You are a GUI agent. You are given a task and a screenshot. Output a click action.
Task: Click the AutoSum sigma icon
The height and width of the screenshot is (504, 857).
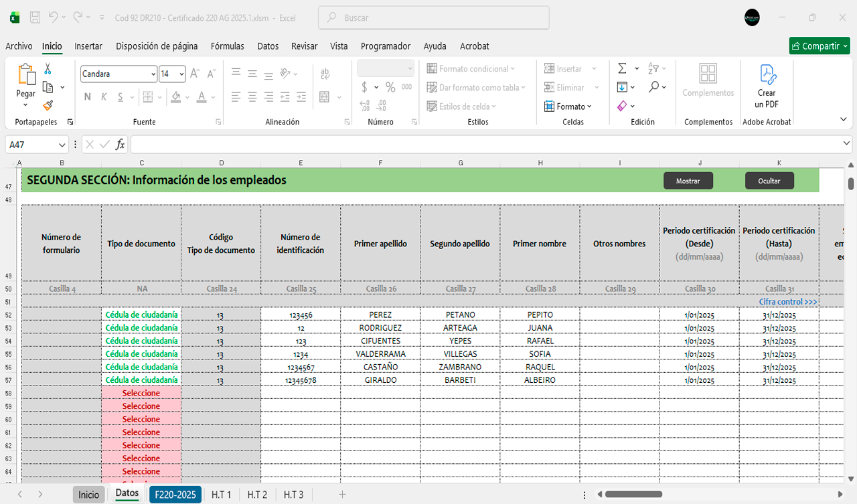click(x=622, y=68)
